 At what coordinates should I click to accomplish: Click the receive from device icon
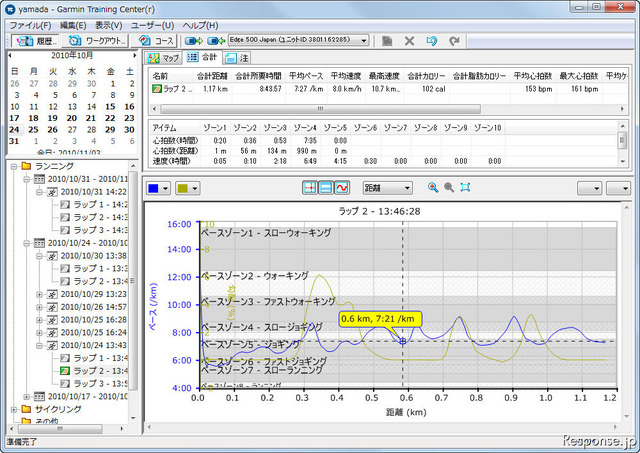pyautogui.click(x=216, y=41)
